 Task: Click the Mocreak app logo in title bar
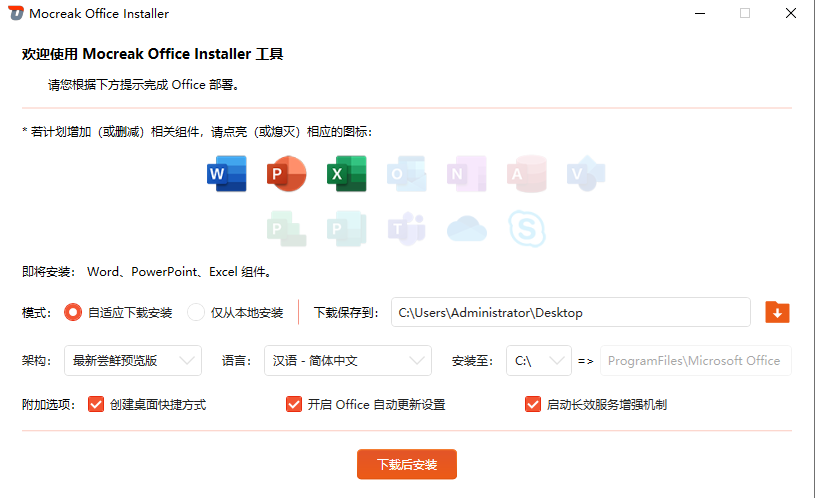(16, 13)
